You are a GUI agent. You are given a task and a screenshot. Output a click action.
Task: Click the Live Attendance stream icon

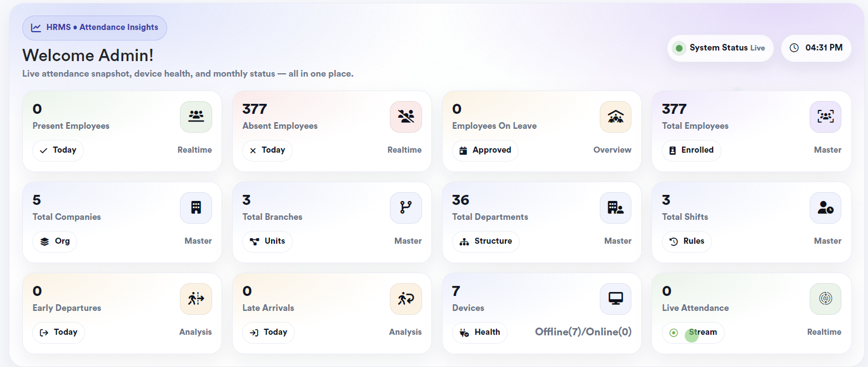click(825, 299)
